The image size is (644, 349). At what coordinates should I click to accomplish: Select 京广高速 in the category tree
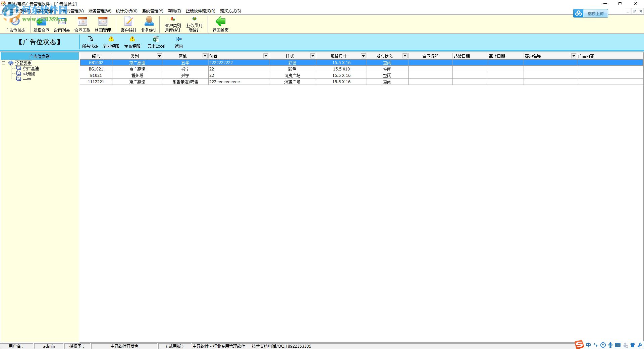pyautogui.click(x=31, y=68)
